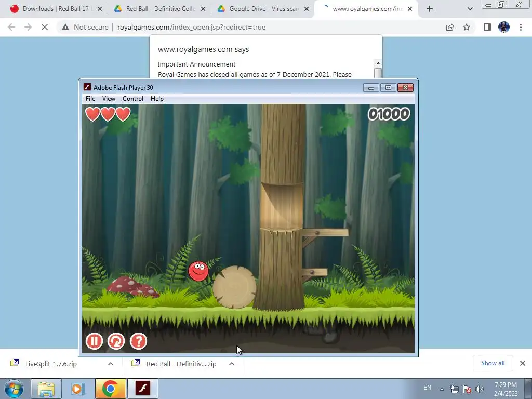Maximize the Adobe Flash Player window

coord(388,88)
